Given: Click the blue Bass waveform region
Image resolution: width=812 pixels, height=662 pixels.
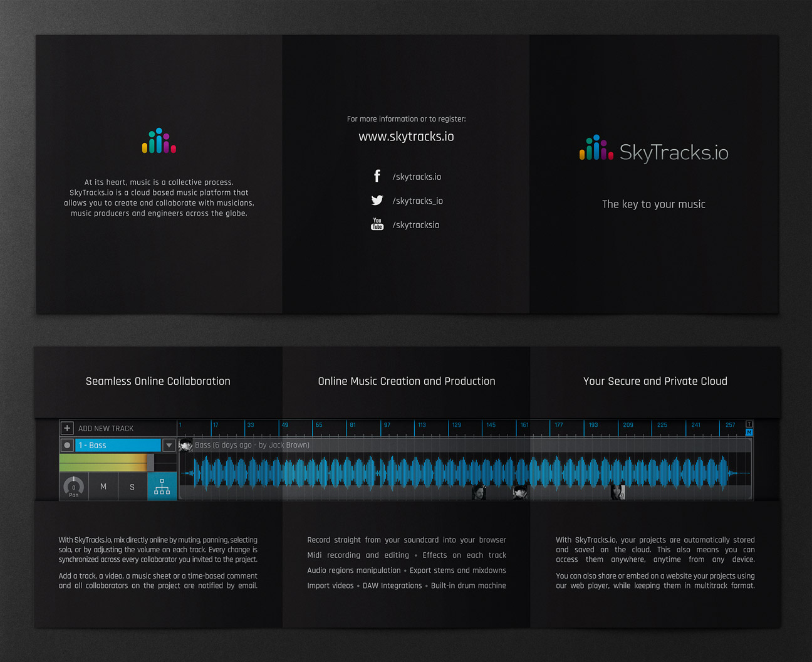Looking at the screenshot, I should (465, 473).
